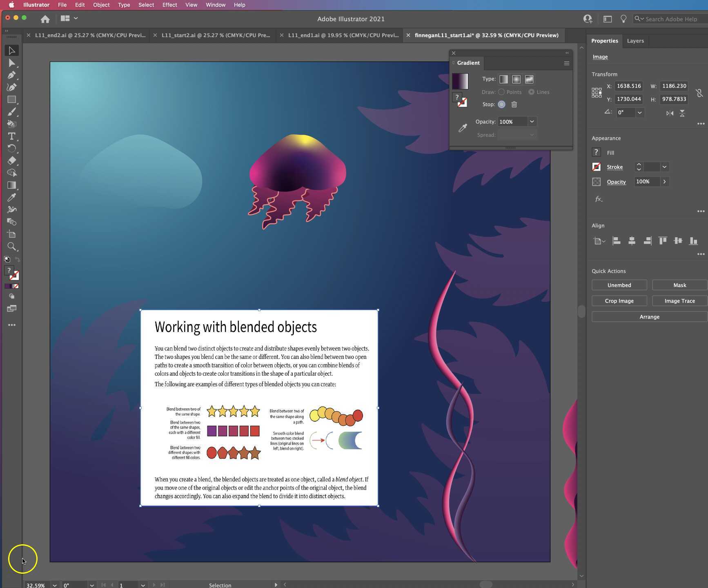Screen dimensions: 708x588
Task: Open the gradient Opacity dropdown
Action: point(532,121)
